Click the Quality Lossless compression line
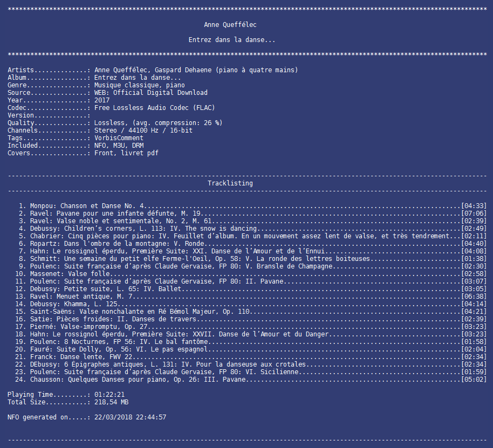The width and height of the screenshot is (493, 448). pos(115,123)
